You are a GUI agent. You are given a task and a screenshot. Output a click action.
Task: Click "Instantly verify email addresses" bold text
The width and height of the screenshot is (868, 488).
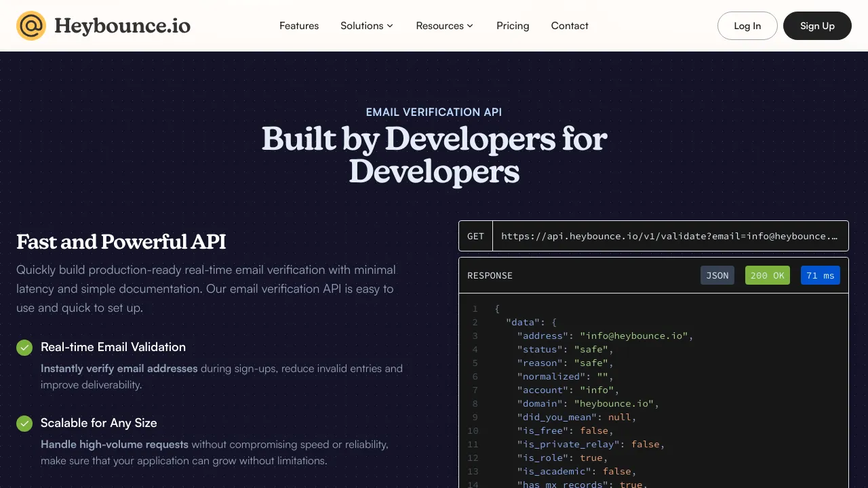tap(119, 369)
